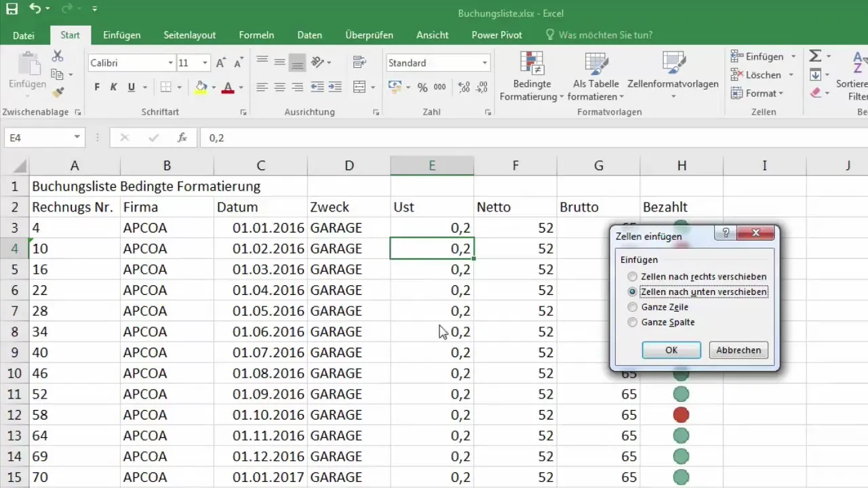Click the increase decimal places icon
This screenshot has height=488, width=868.
coord(465,87)
